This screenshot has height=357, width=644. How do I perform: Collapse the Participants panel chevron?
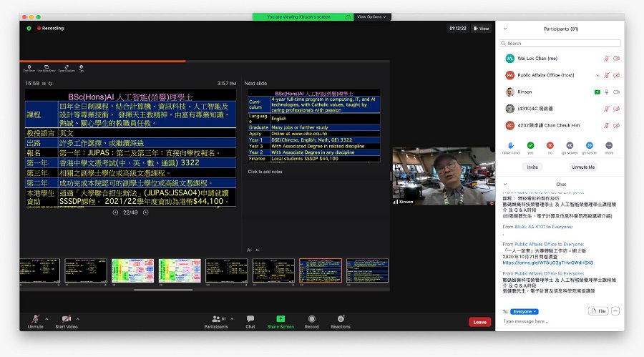click(x=505, y=29)
